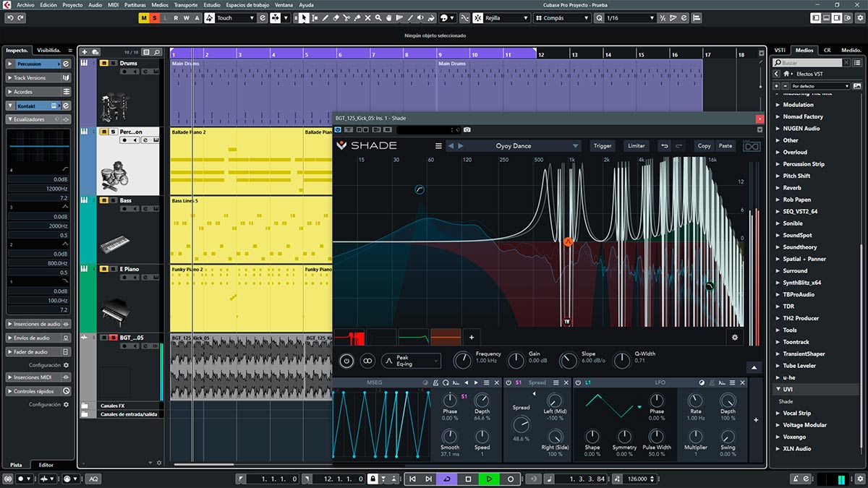Toggle global Solo S button
Screen dimensions: 868x488
tap(154, 18)
